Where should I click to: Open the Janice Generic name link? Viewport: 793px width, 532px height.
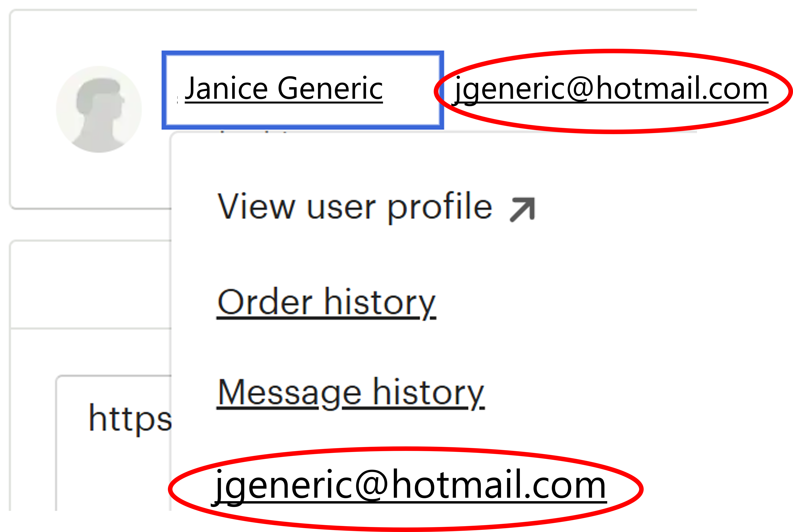tap(284, 89)
